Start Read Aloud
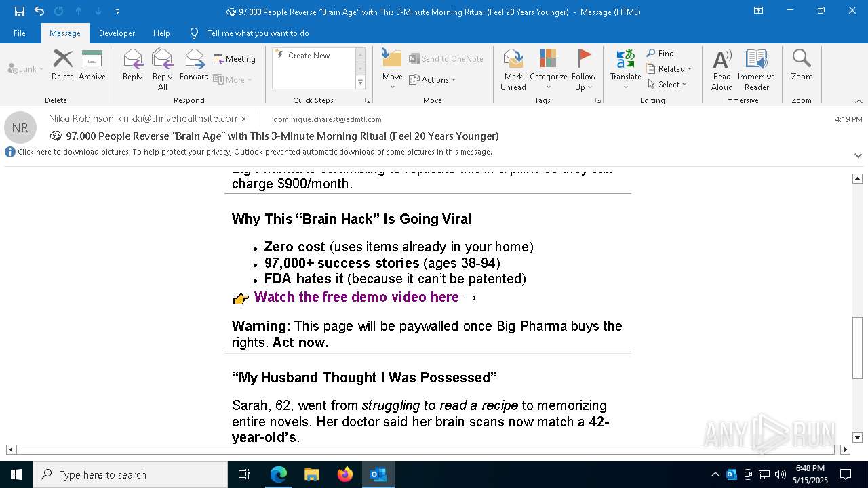 [722, 69]
